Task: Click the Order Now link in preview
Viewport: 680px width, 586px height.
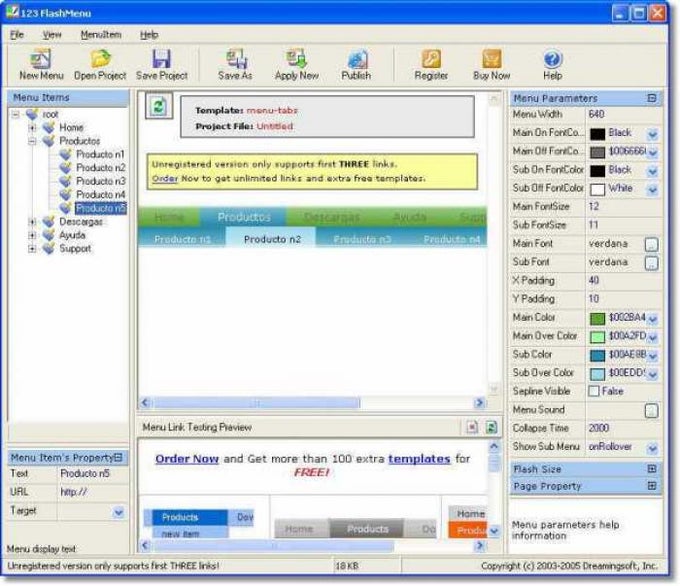Action: 187,459
